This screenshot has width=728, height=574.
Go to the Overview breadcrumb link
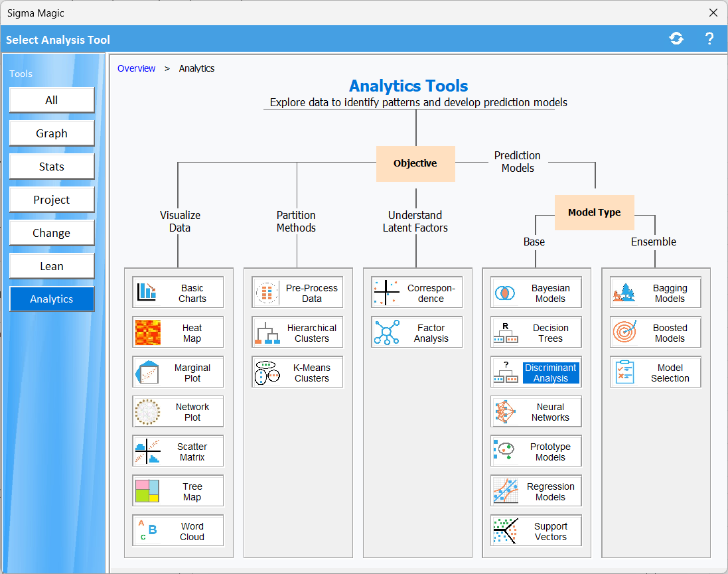[136, 68]
